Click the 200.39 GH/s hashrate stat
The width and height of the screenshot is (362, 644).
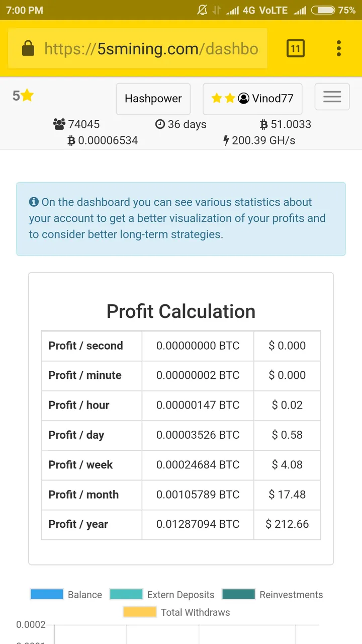click(x=259, y=140)
